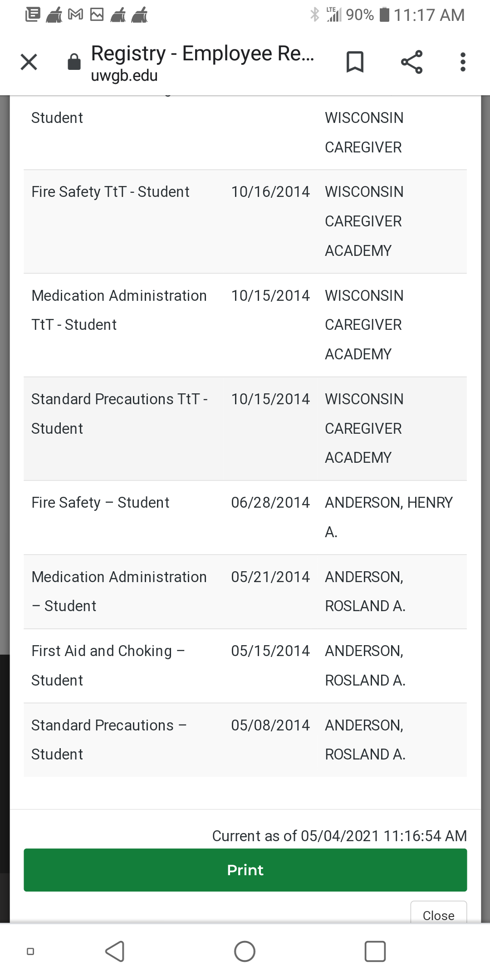
Task: Bookmark this registry page
Action: (x=355, y=62)
